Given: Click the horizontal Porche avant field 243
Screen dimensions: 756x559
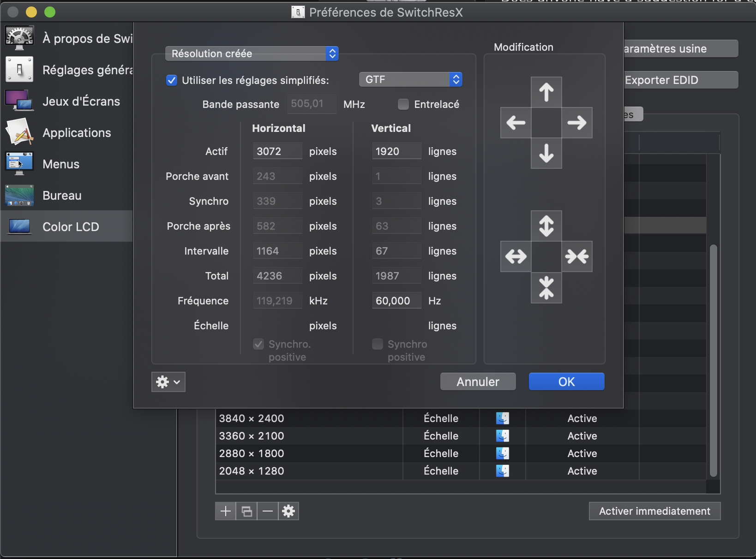Looking at the screenshot, I should (x=278, y=176).
